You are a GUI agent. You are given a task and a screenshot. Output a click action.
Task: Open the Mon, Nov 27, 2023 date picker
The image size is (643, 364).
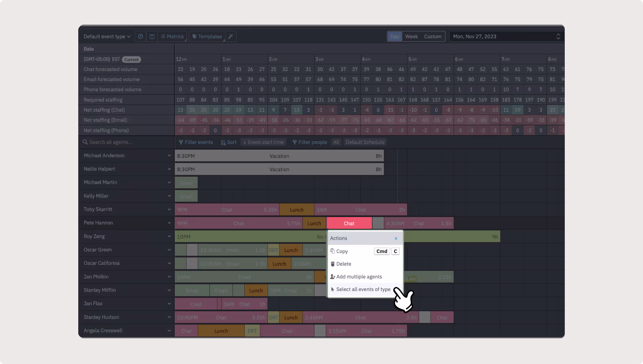507,36
